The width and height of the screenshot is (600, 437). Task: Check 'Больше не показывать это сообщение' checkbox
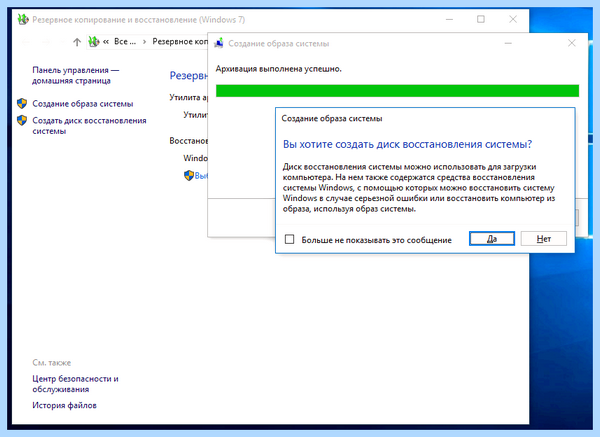(290, 240)
